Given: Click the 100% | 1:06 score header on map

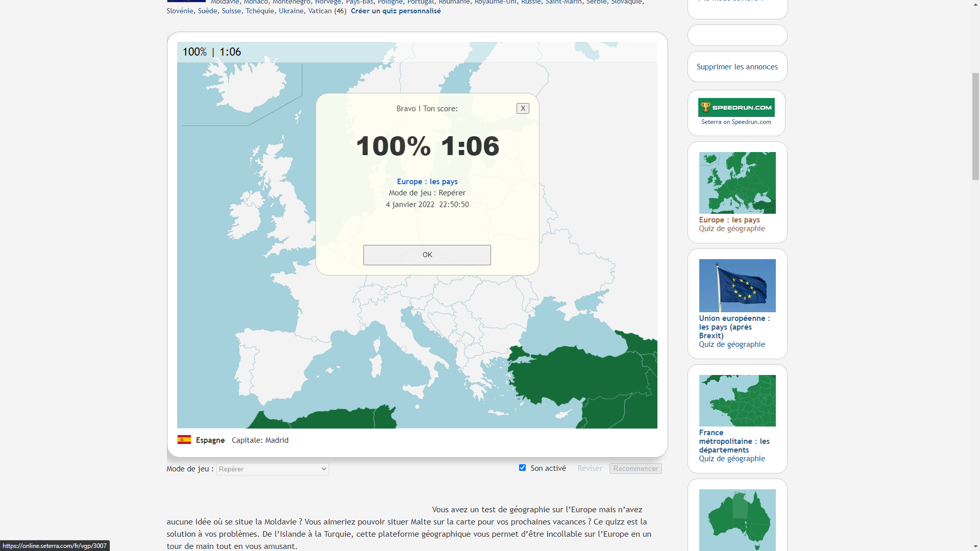Looking at the screenshot, I should coord(212,52).
